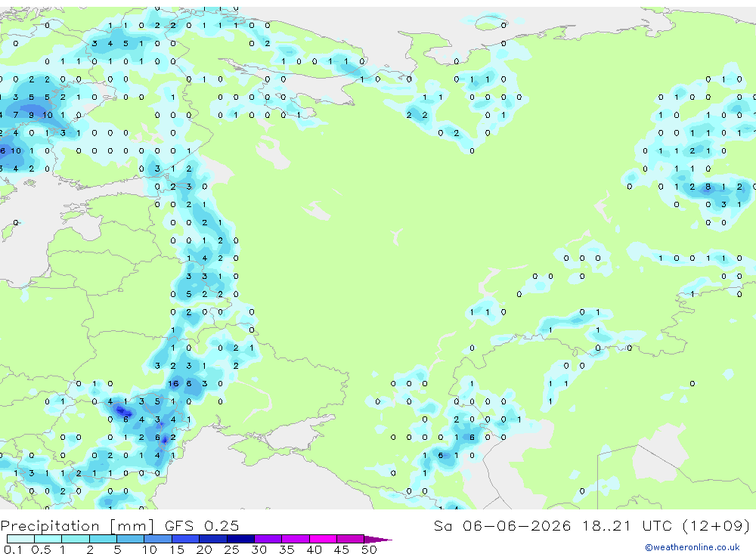This screenshot has width=756, height=554.
Task: Click the '50' legend scale label
Action: [369, 549]
